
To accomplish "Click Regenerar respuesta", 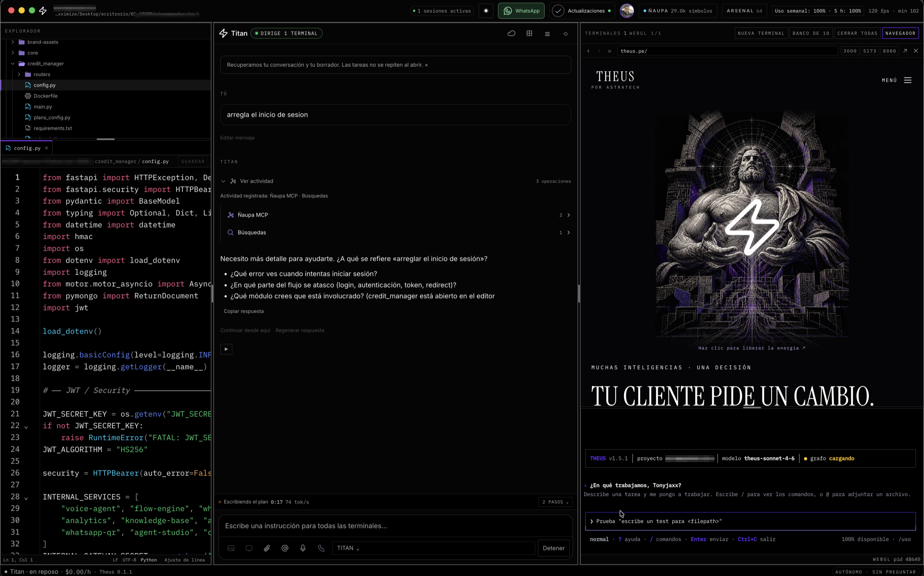I will 300,330.
